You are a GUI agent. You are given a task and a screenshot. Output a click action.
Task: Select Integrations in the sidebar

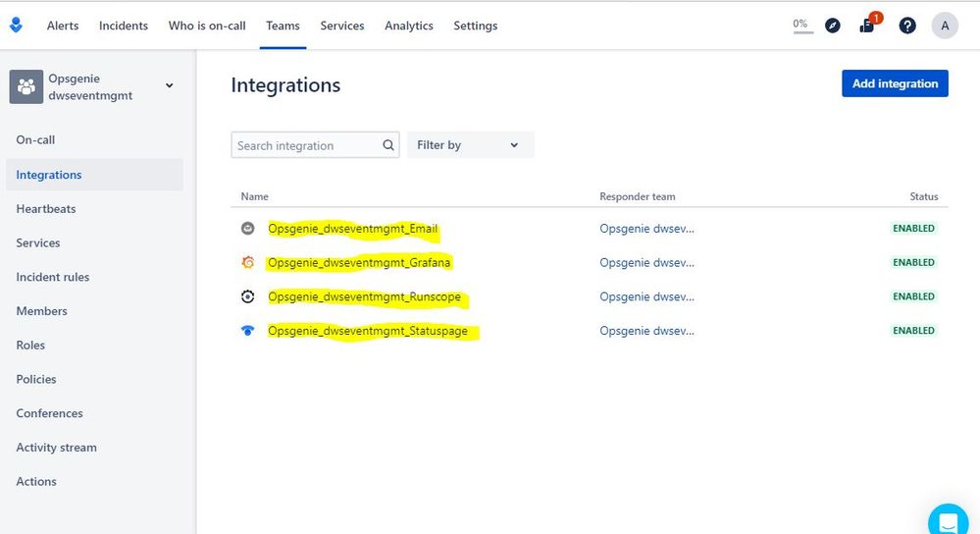[x=95, y=175]
